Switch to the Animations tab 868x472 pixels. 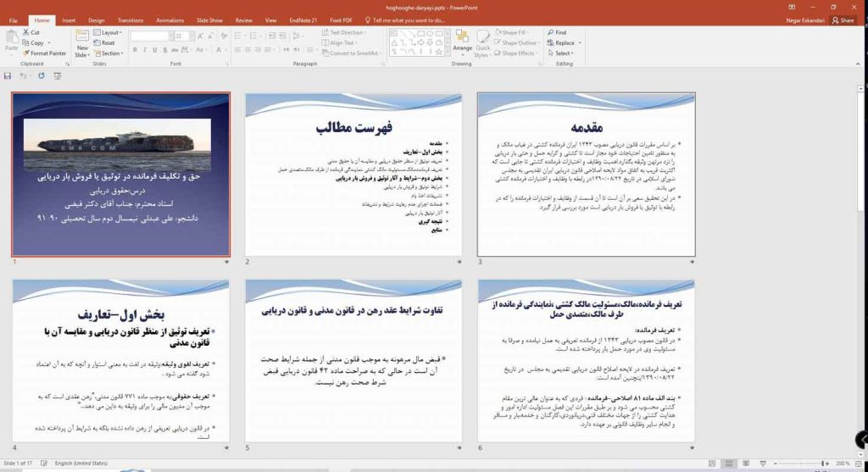click(x=170, y=20)
